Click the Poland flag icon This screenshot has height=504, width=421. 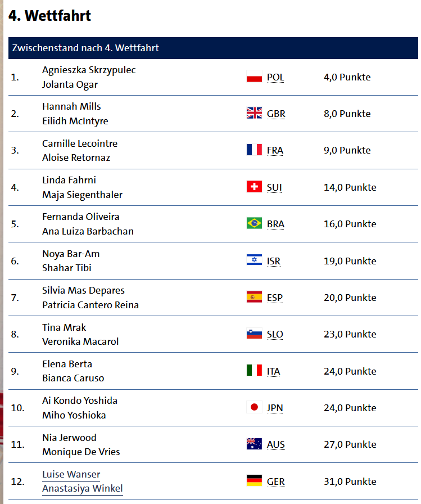254,76
